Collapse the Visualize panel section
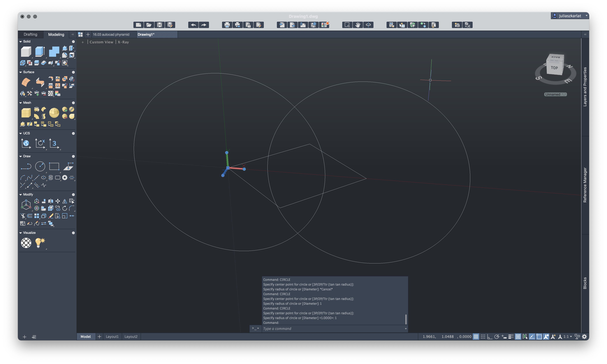 tap(21, 233)
